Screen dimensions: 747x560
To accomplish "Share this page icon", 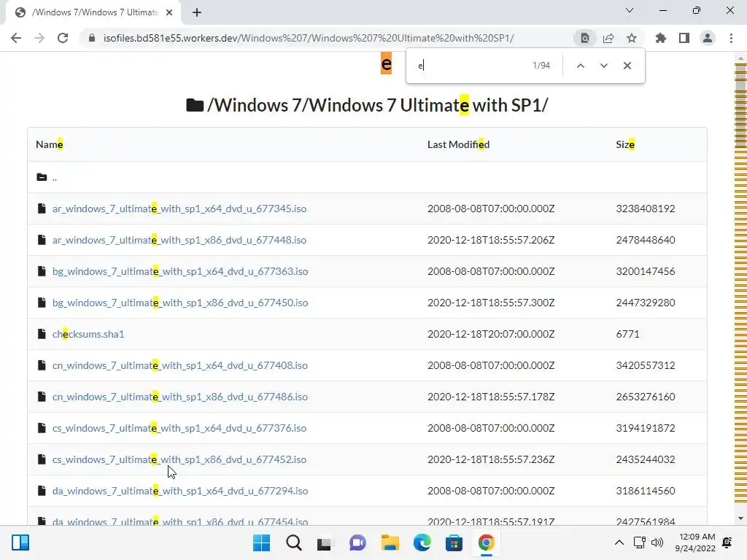I will click(x=608, y=38).
